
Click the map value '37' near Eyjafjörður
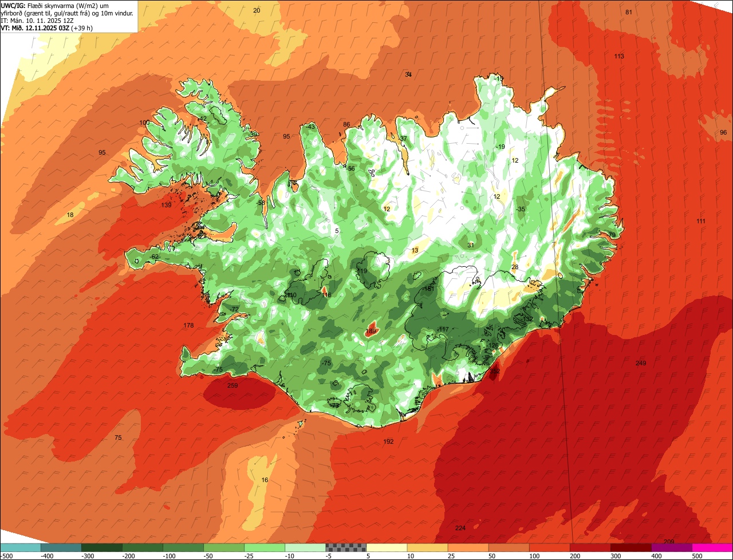coord(403,139)
